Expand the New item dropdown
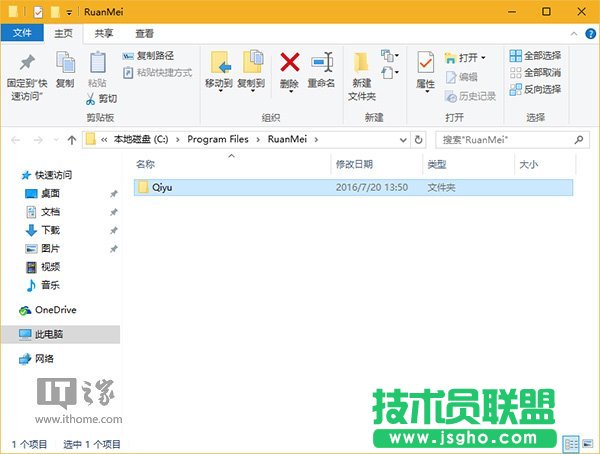The width and height of the screenshot is (600, 454). 390,56
